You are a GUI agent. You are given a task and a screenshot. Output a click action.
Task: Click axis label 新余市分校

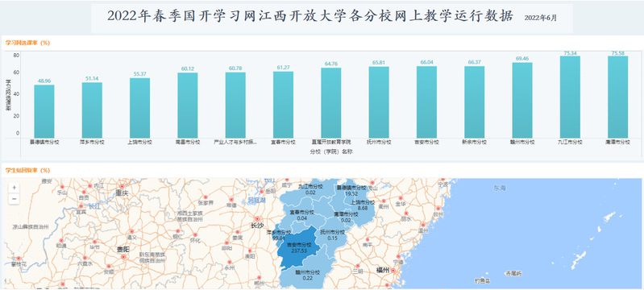pos(475,142)
